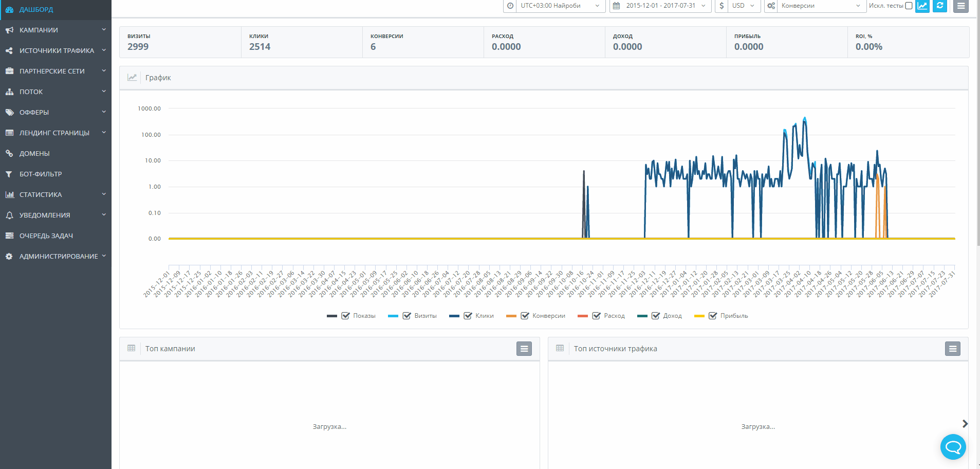Click the page icon beside Лендинг страницы

9,133
